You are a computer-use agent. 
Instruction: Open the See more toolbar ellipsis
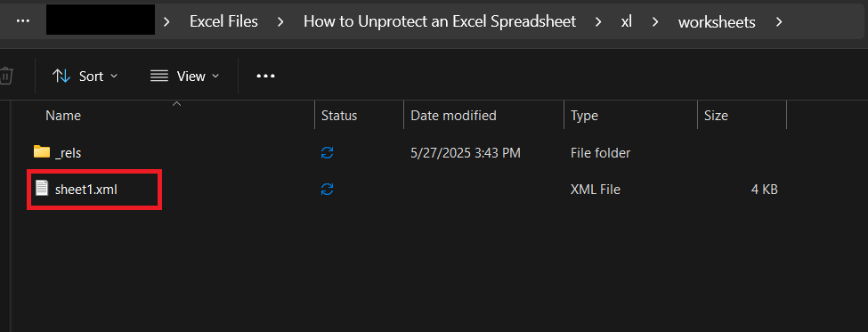coord(265,76)
